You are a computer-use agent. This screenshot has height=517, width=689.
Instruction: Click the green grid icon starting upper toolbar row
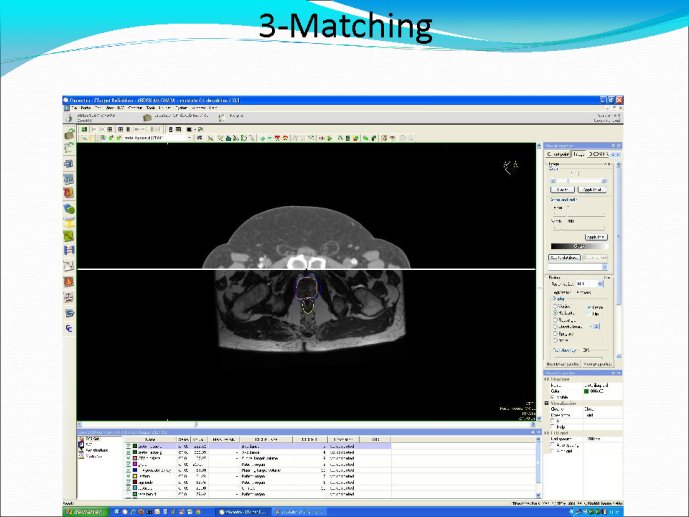pos(83,130)
